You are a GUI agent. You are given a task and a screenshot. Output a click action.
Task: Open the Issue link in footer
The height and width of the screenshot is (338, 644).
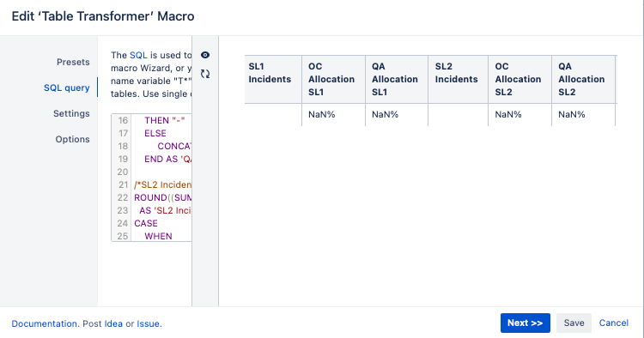coord(148,323)
